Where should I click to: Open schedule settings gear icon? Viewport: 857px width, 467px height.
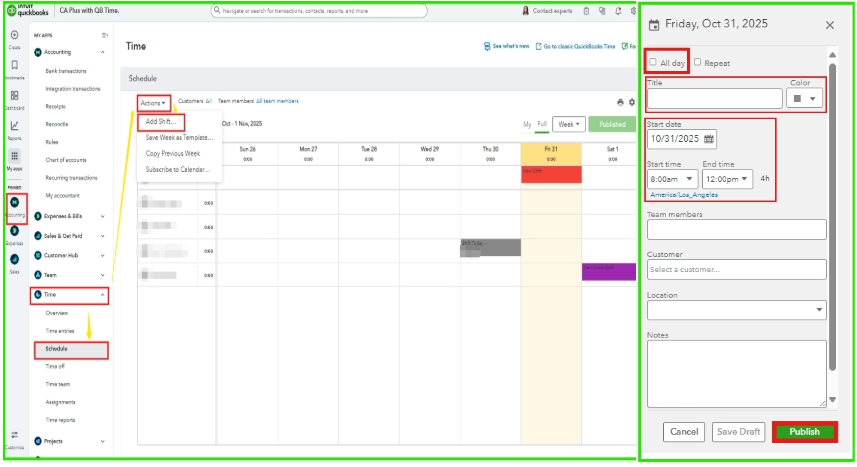point(632,102)
